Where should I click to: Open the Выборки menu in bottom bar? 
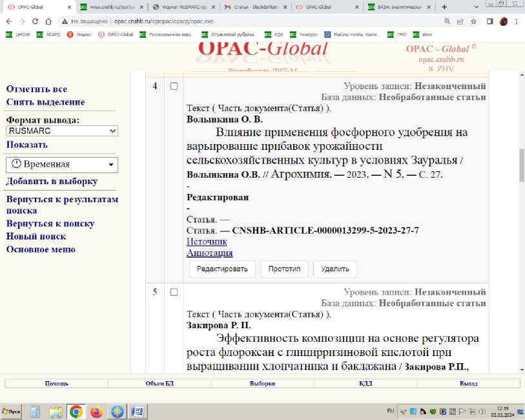262,383
